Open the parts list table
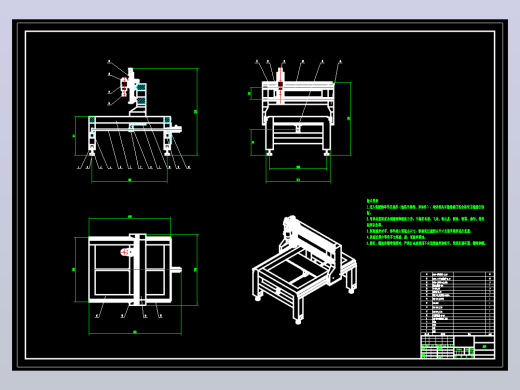Viewport: 520px width, 390px height. coord(457,303)
